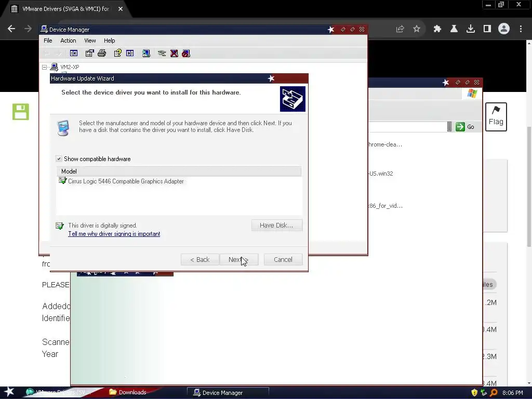Open the Help menu in Device Manager
This screenshot has width=532, height=399.
point(109,41)
